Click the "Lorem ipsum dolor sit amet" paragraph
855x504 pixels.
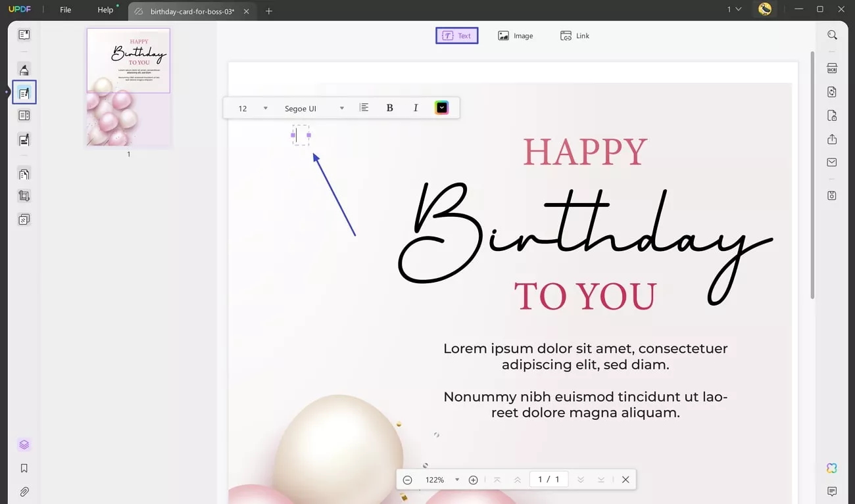click(x=585, y=357)
